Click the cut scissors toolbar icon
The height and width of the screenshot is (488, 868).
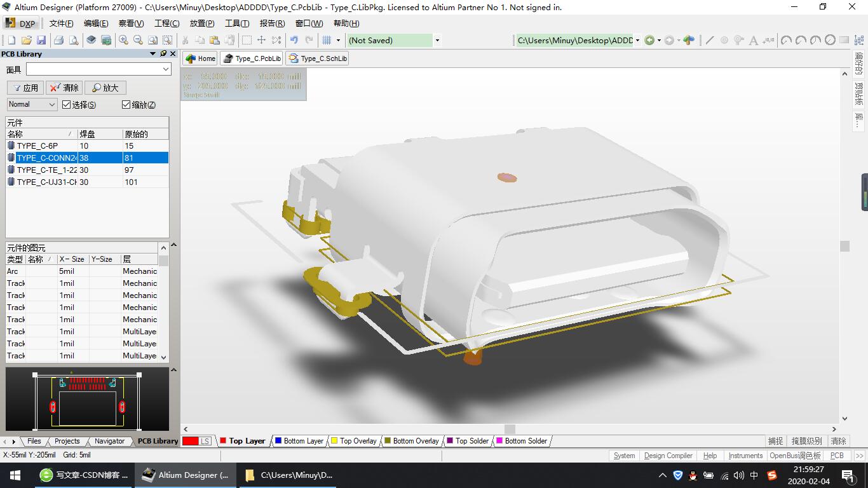(185, 40)
